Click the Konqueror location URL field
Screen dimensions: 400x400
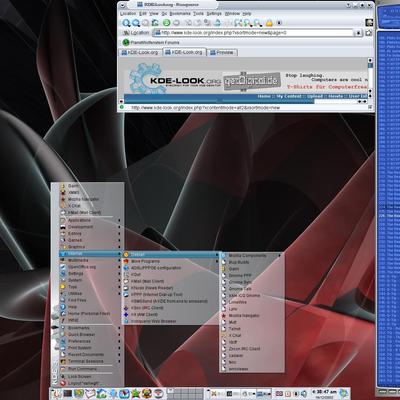tap(254, 33)
